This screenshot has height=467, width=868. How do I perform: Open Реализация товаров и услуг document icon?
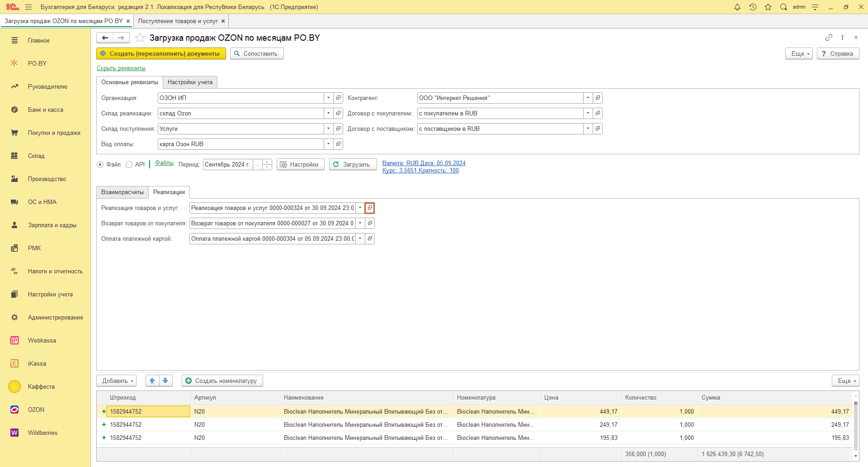pyautogui.click(x=370, y=208)
